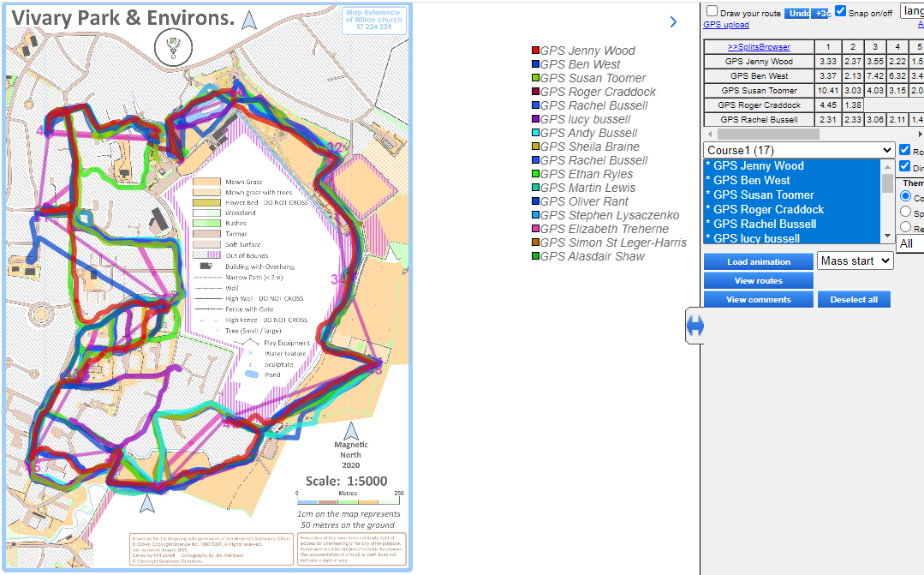Select GPS Susan Toomer in the runner list
This screenshot has width=924, height=575.
(x=757, y=195)
